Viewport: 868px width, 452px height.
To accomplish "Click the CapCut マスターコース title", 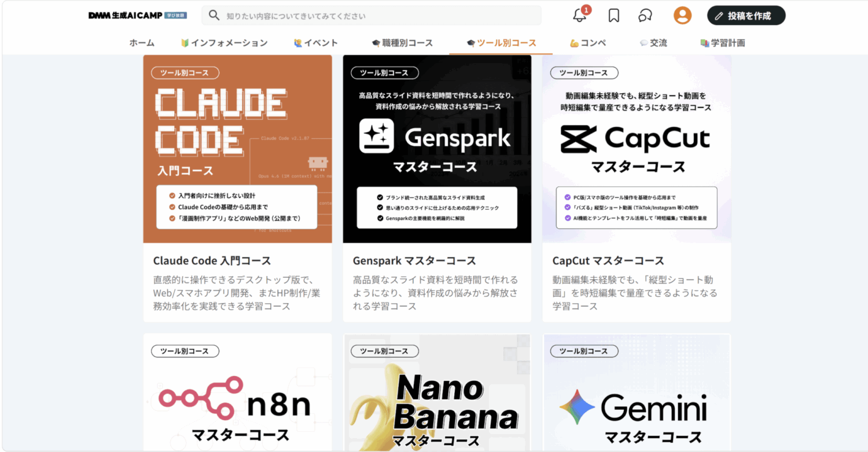I will click(x=608, y=260).
